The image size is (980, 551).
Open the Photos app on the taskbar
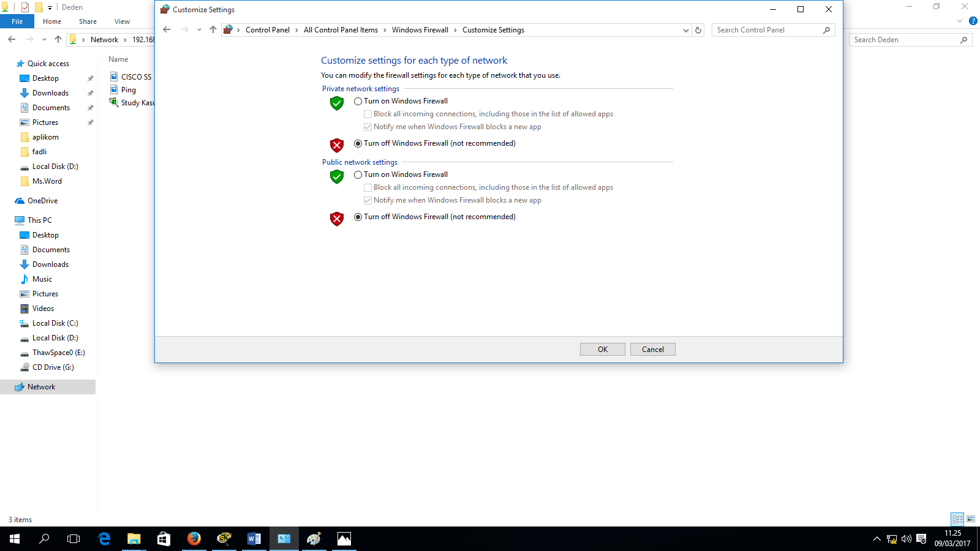(x=344, y=539)
